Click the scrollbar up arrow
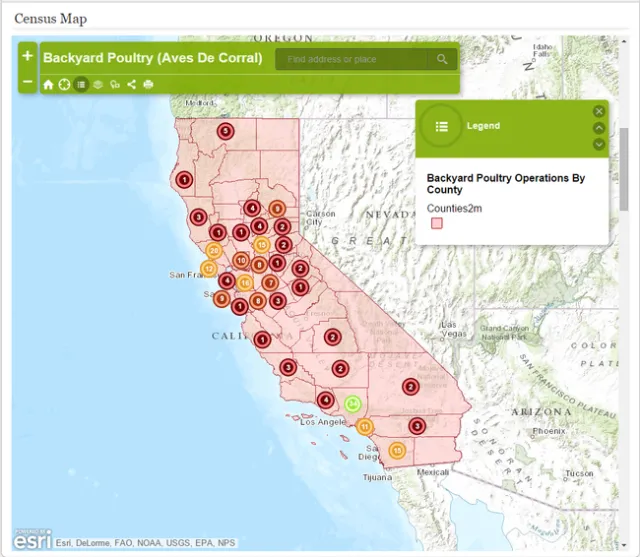 coord(624,41)
